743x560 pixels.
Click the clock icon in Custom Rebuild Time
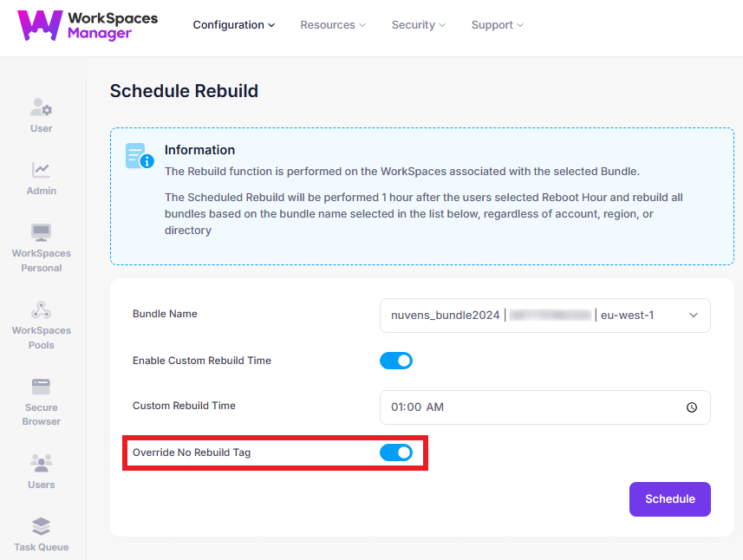pos(692,407)
